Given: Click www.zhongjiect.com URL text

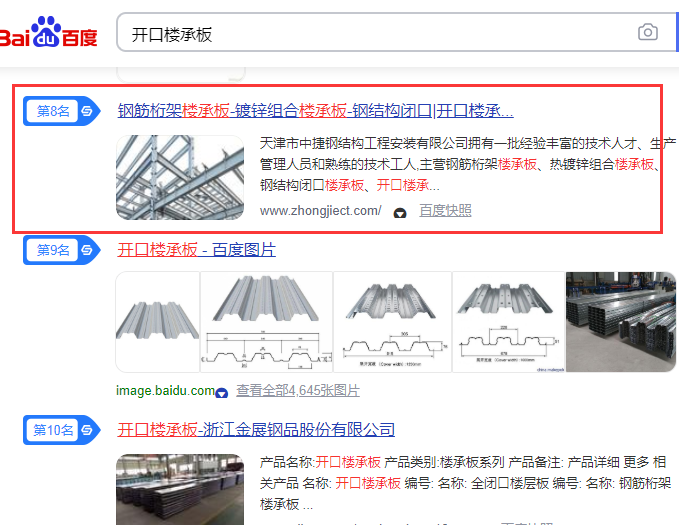Looking at the screenshot, I should [x=320, y=211].
